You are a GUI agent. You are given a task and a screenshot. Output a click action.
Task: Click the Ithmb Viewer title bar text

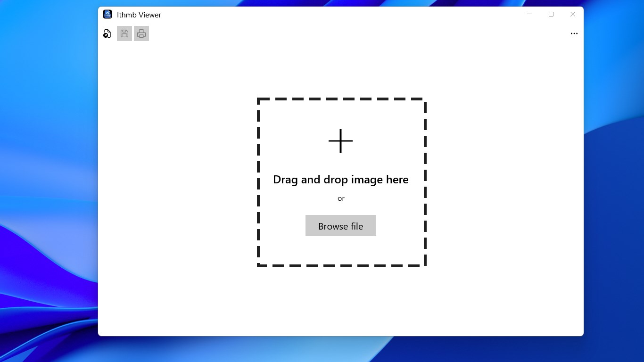point(139,15)
